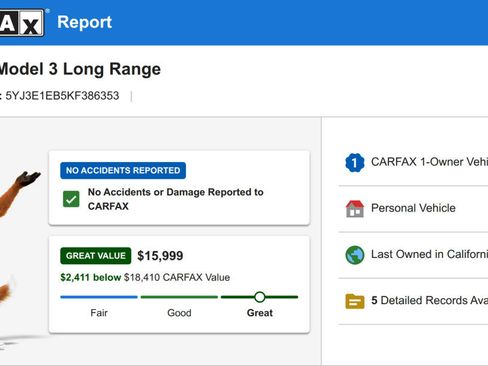Click the $15,999 price
The image size is (488, 366).
(160, 256)
